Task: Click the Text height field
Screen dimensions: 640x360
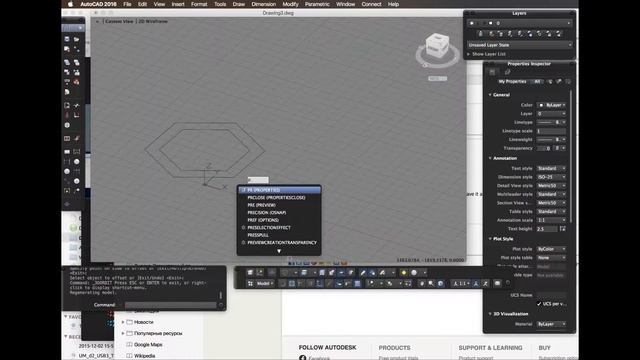Action: point(547,229)
